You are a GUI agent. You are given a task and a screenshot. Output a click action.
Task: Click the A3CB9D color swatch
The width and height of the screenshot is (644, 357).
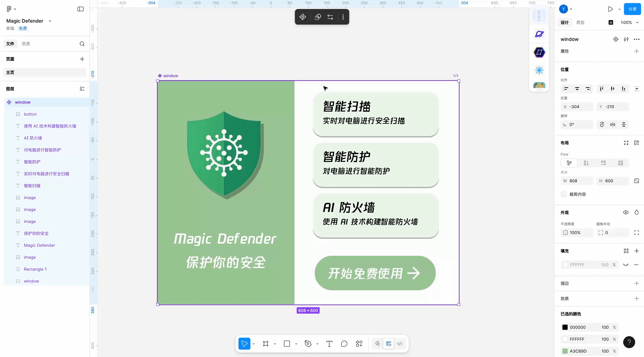[565, 351]
